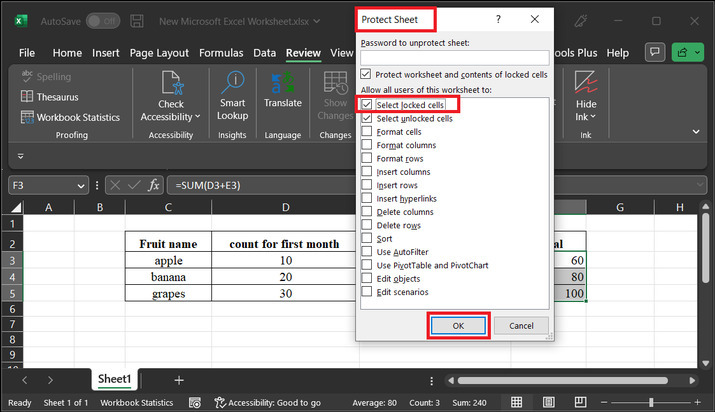Uncheck Select locked cells

pos(367,105)
